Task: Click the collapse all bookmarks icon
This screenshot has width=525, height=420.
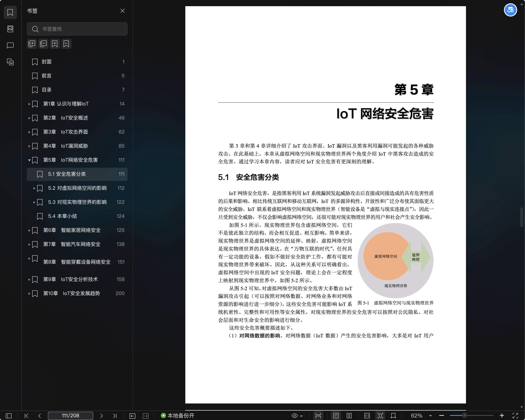Action: [x=43, y=44]
